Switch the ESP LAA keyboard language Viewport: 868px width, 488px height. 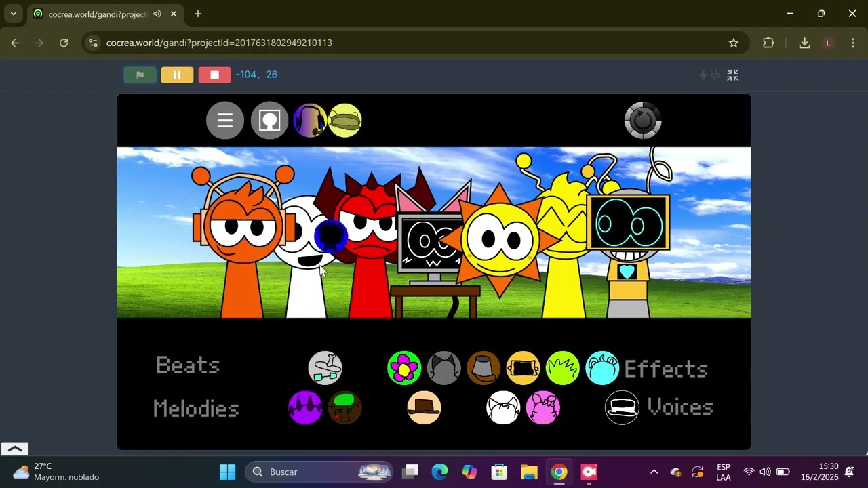pos(724,472)
